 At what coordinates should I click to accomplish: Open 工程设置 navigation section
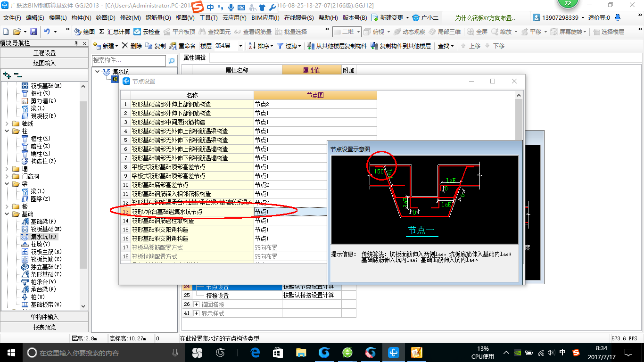[44, 53]
